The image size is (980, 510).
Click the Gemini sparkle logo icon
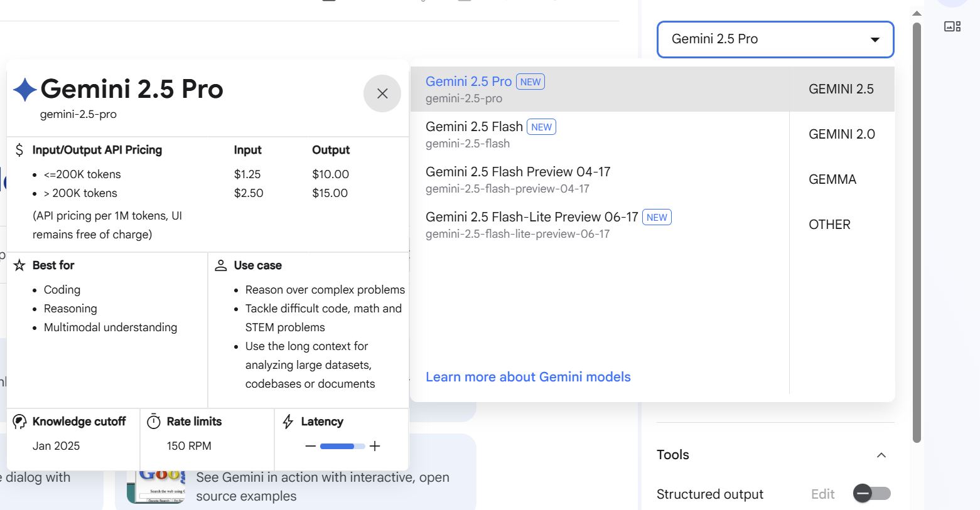[x=25, y=90]
